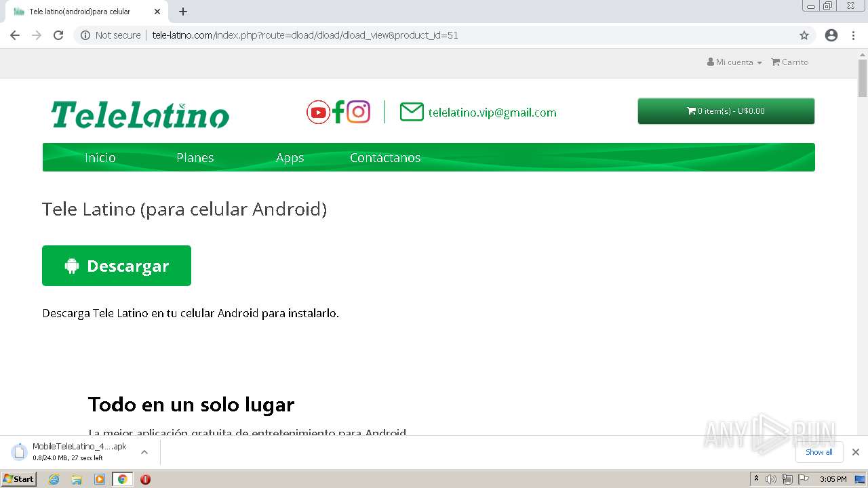Open the Facebook social icon
This screenshot has height=488, width=868.
pos(338,112)
